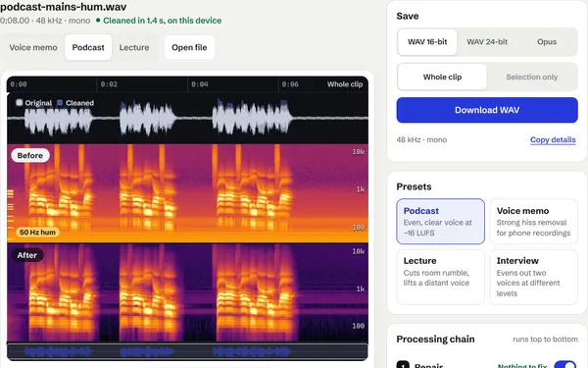
Task: Click the After spectrogram label
Action: (27, 255)
